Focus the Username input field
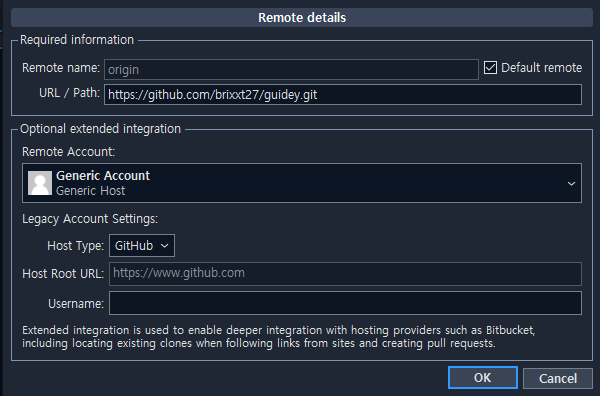 tap(345, 303)
